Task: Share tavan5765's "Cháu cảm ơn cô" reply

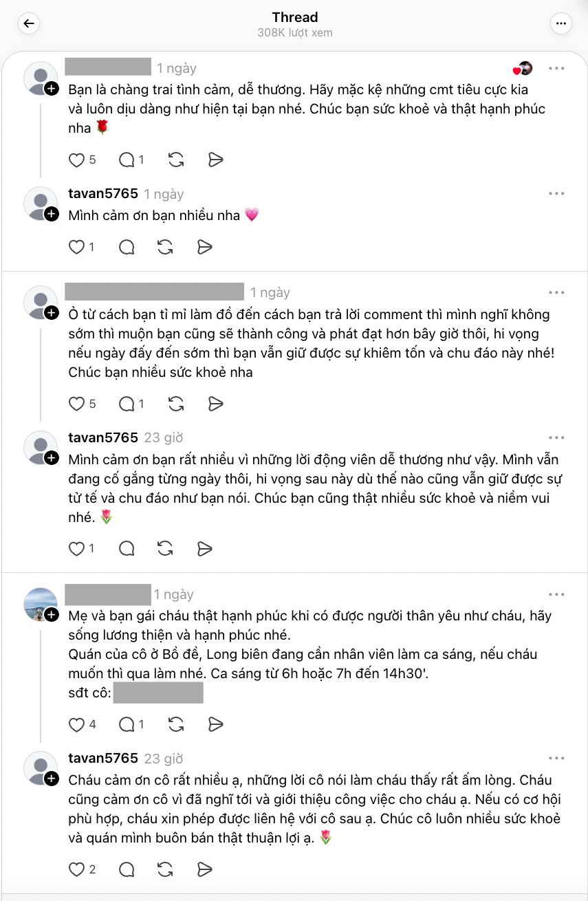Action: [204, 869]
